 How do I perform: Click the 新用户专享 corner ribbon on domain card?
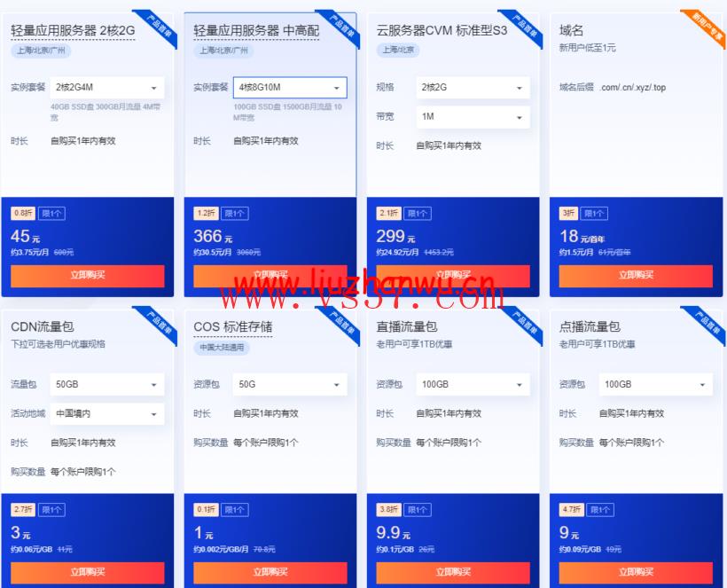706,28
